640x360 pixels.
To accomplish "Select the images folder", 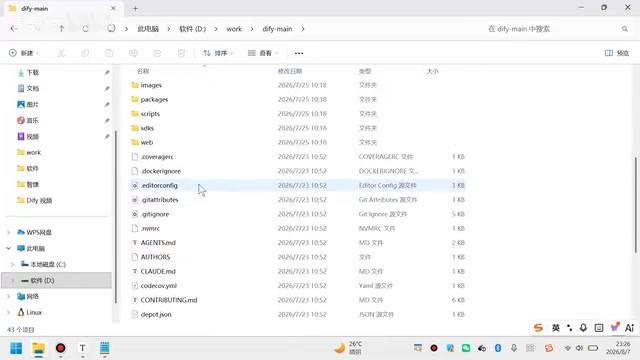I will (x=151, y=85).
